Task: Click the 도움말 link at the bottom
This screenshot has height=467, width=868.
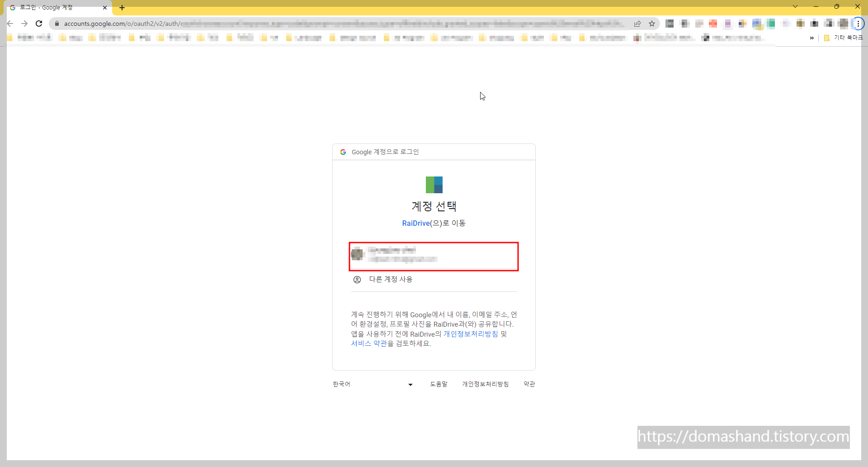Action: pos(439,384)
